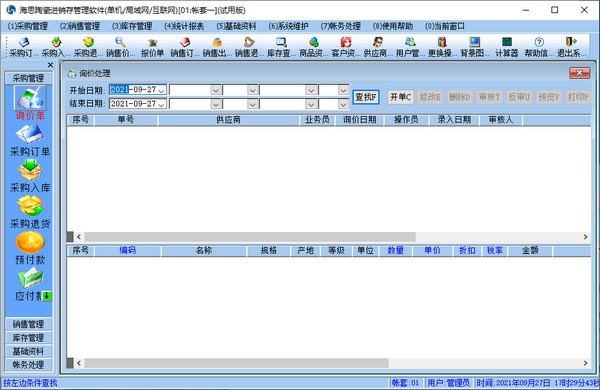
Task: Open the 销售退货 toolbar icon
Action: coord(249,47)
